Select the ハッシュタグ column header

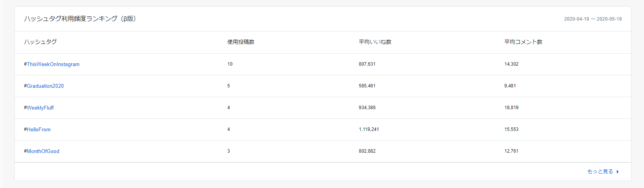pyautogui.click(x=40, y=42)
